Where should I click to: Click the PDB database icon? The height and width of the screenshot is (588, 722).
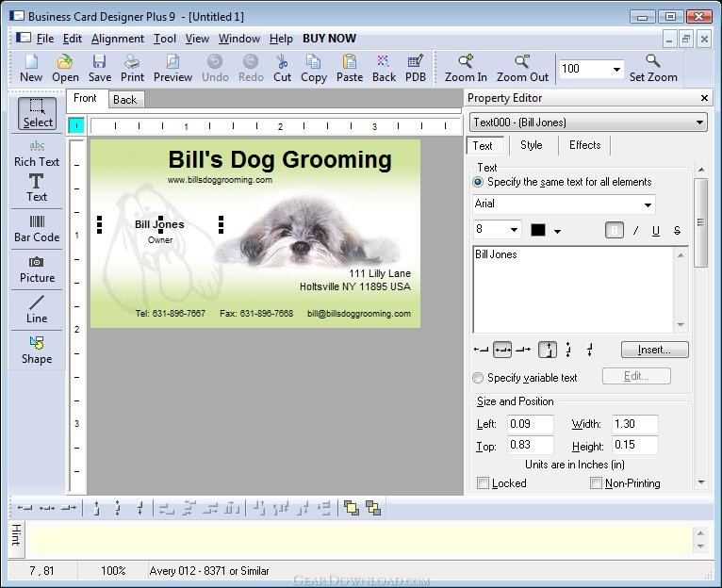coord(416,68)
